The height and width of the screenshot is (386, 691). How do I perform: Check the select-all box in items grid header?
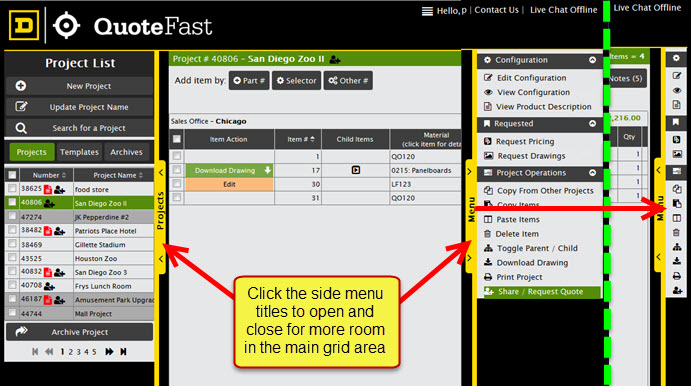[x=177, y=139]
